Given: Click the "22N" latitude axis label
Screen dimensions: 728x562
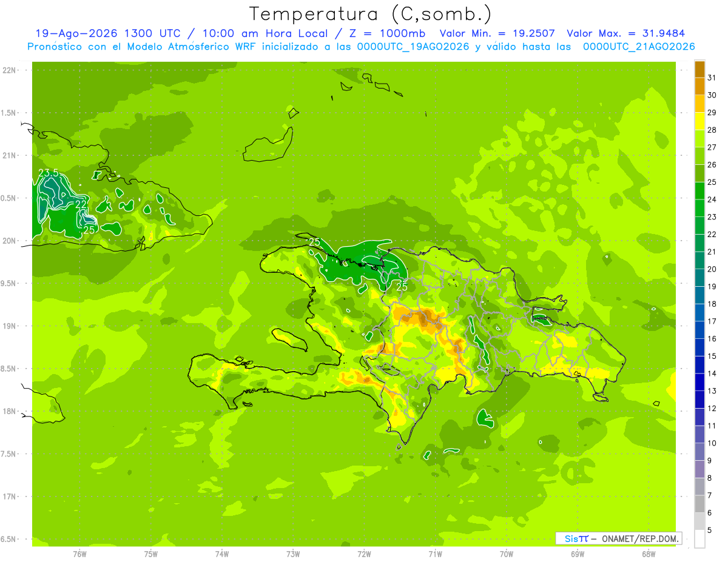Looking at the screenshot, I should pos(10,70).
